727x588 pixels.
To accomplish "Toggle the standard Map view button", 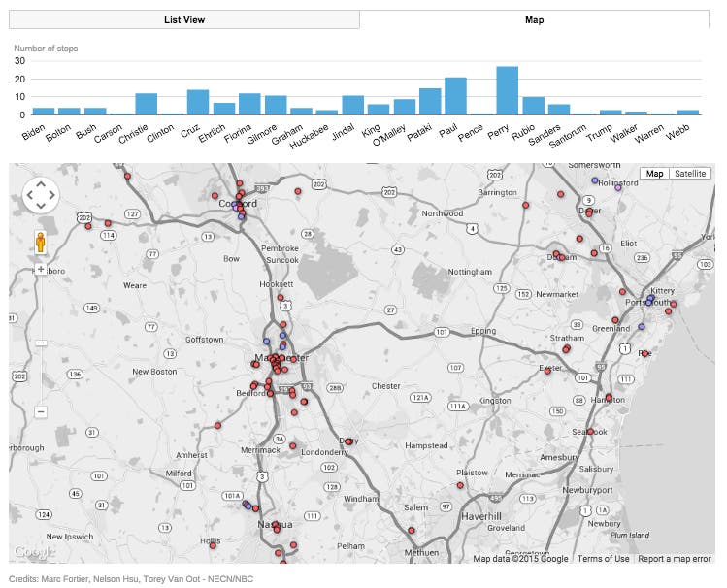I will pos(655,174).
